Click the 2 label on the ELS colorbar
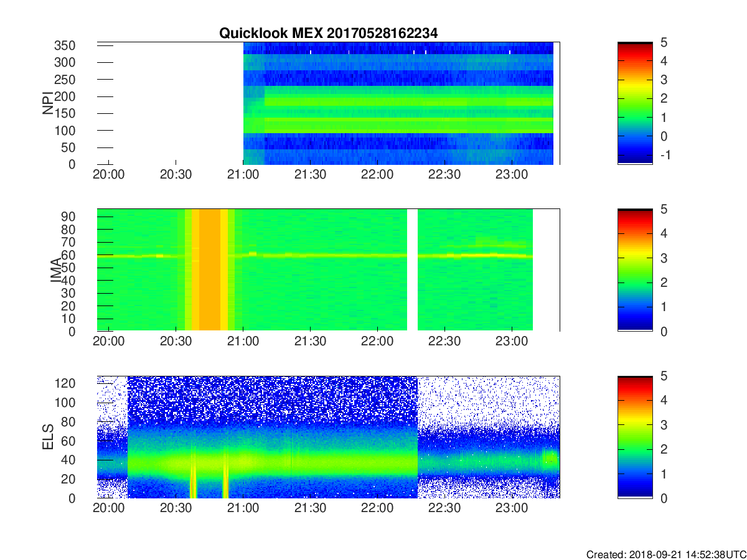747x560 pixels. [x=663, y=449]
